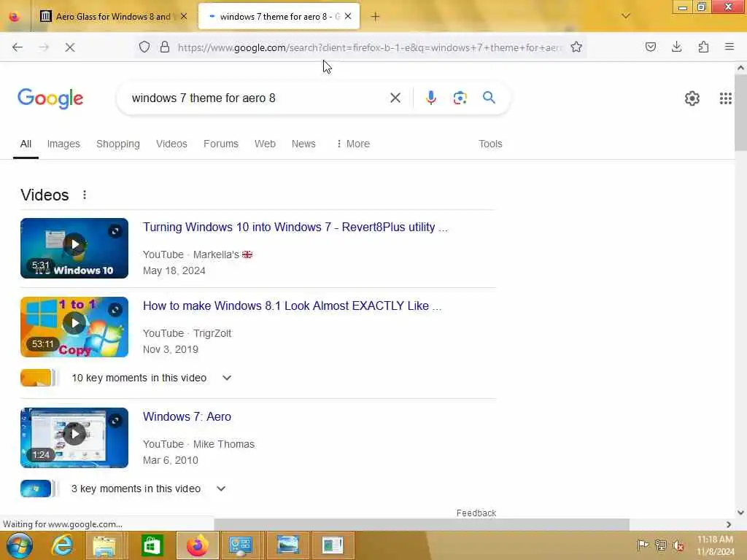Preview the Revert8Plus video inline
This screenshot has height=560, width=747.
click(115, 231)
